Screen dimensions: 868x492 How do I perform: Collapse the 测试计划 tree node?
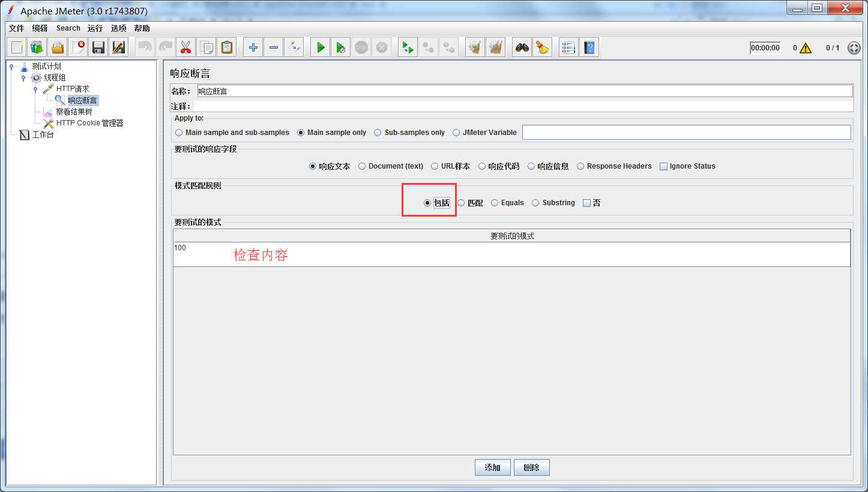point(11,67)
